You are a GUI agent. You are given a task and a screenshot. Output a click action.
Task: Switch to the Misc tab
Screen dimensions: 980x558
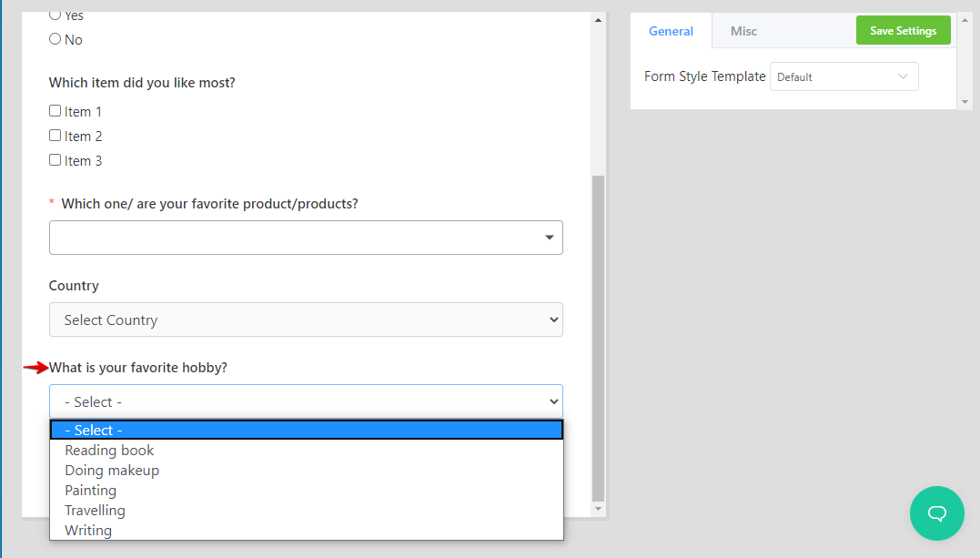[743, 31]
